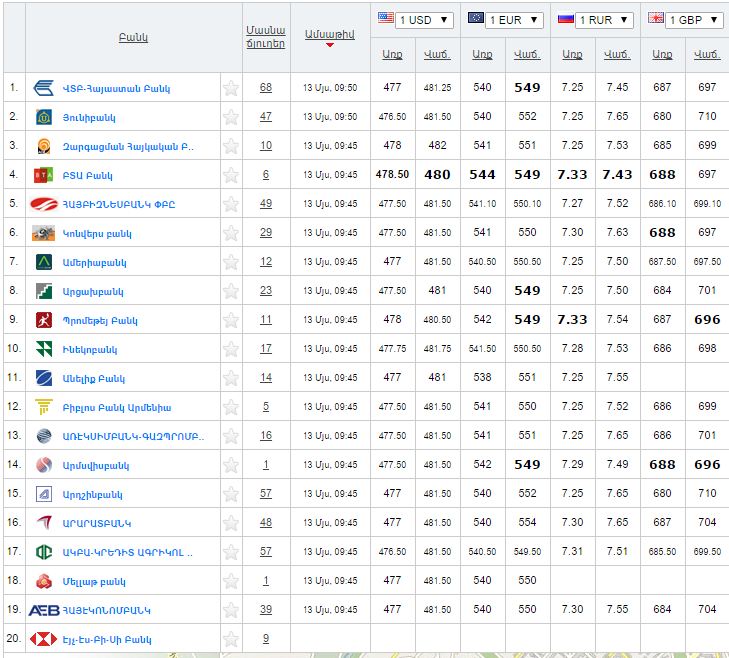Screen dimensions: 729x658
Task: Click the Inecobank logo icon
Action: (x=43, y=349)
